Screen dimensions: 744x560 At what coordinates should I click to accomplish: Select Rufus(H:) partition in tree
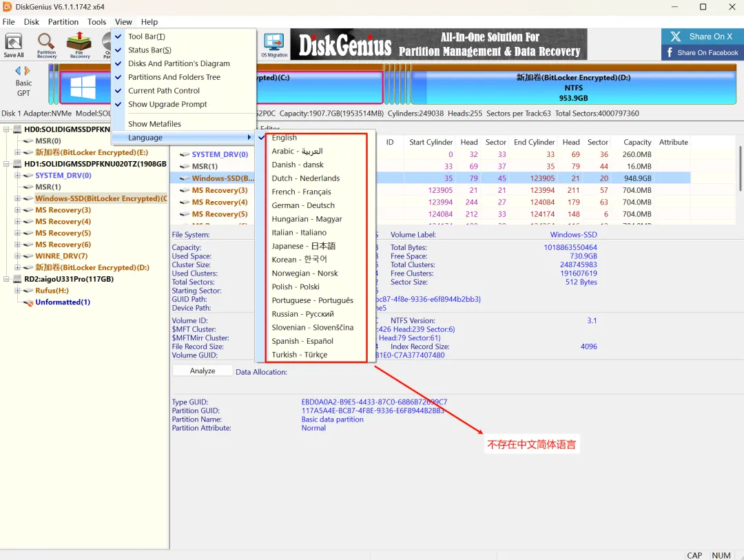click(52, 291)
